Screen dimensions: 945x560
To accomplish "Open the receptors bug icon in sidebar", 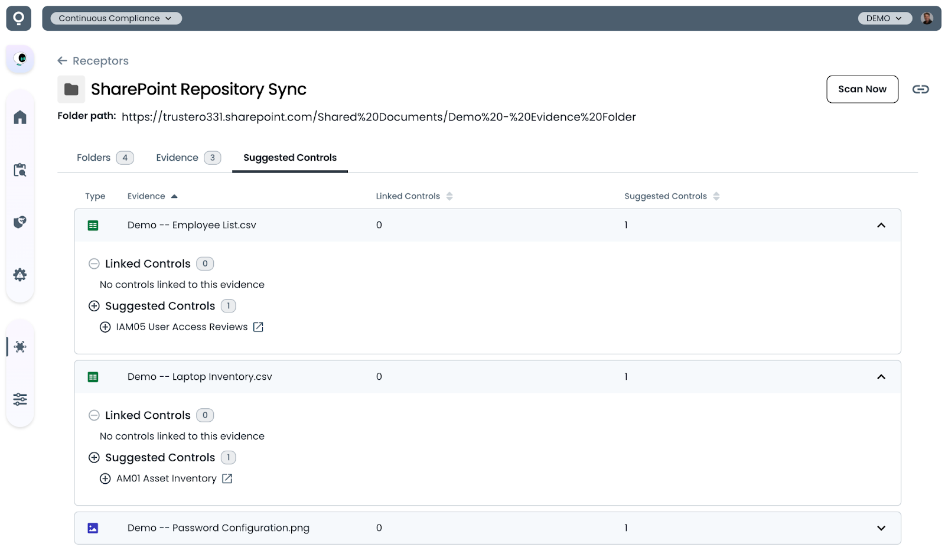I will pyautogui.click(x=20, y=347).
